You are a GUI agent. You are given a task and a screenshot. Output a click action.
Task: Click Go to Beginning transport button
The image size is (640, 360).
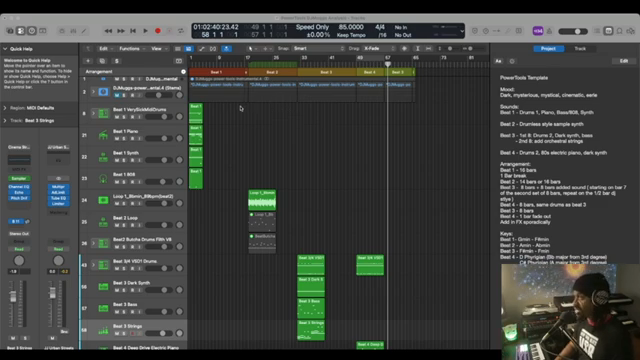[133, 31]
